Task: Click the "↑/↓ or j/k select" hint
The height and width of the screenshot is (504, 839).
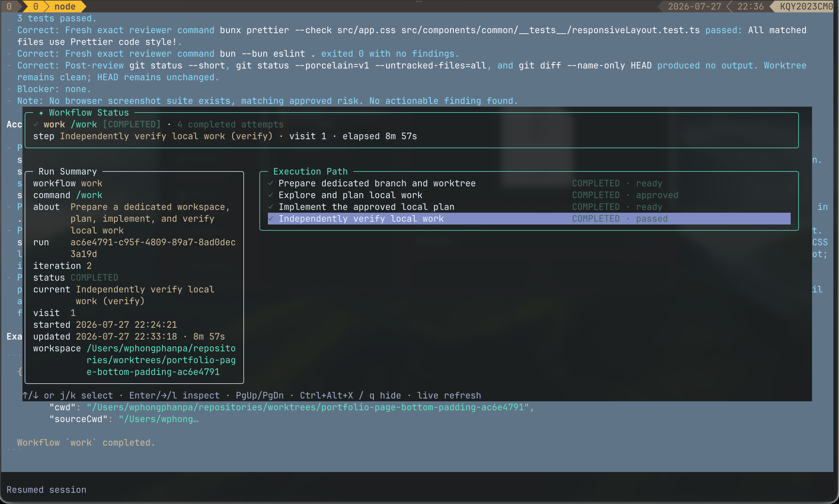Action: (x=68, y=396)
